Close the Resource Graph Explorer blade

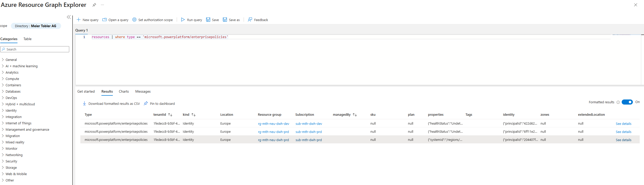coord(636,5)
